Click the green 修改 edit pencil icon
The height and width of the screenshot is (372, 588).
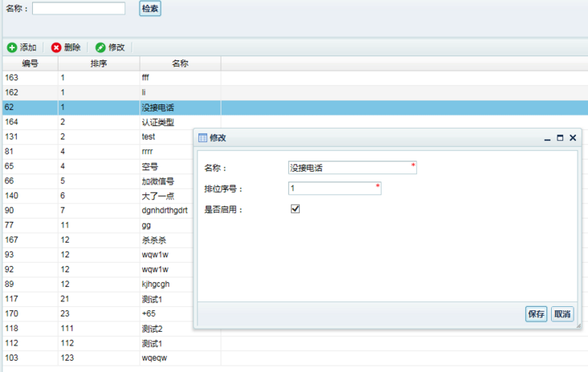pos(100,47)
